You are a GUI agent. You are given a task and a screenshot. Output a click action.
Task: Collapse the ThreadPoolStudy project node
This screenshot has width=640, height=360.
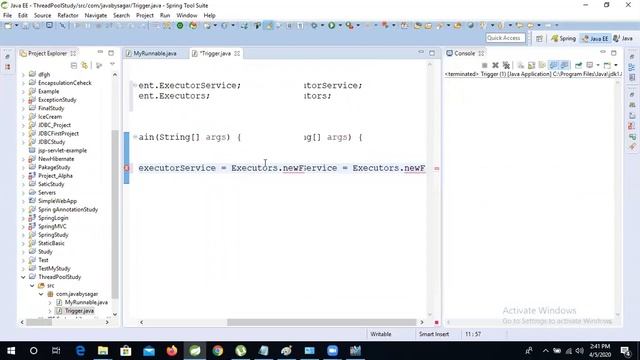click(23, 277)
